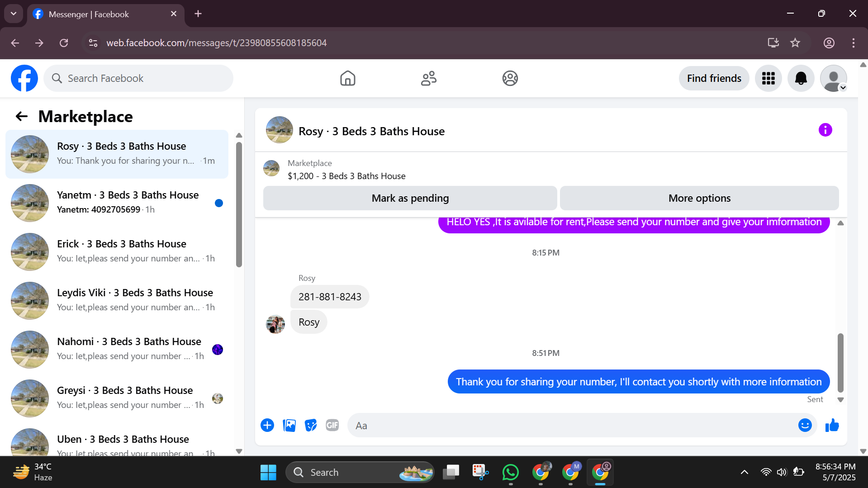Click the Rosy · 3 Beds 3 Baths House header title
Viewport: 868px width, 488px height.
371,131
